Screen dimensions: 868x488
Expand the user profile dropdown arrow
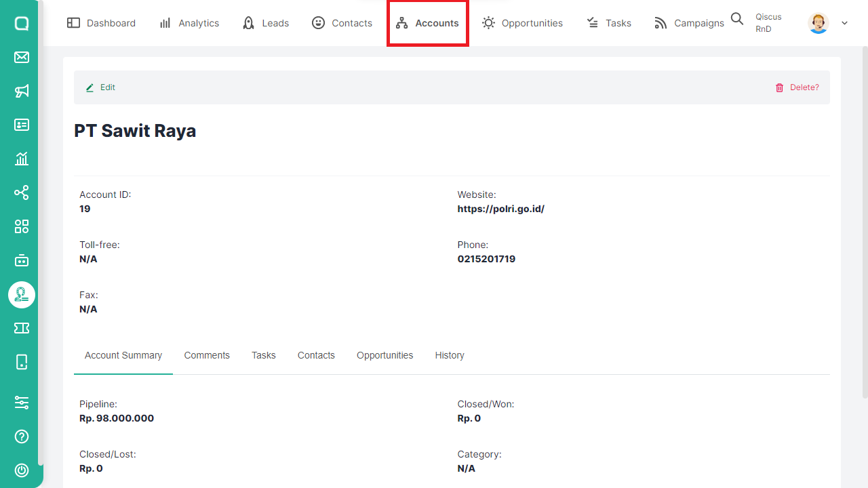(x=844, y=23)
